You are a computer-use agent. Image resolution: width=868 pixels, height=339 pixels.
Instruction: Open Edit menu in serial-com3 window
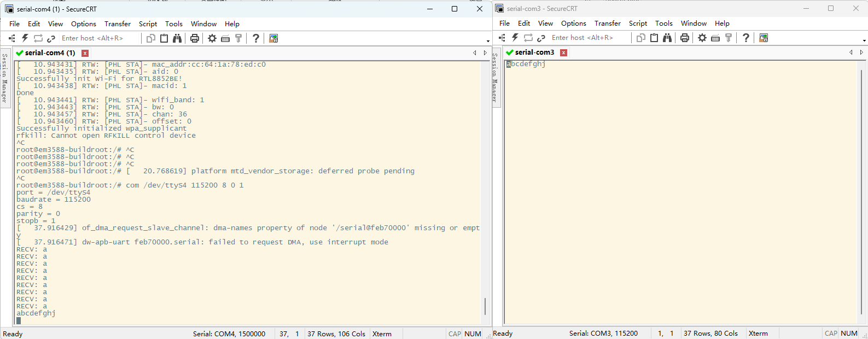[x=524, y=24]
